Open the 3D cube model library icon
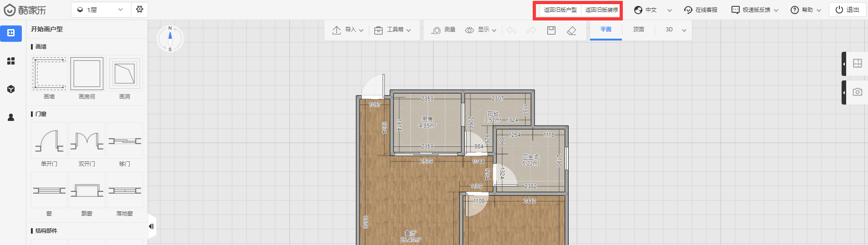868x245 pixels. (11, 89)
